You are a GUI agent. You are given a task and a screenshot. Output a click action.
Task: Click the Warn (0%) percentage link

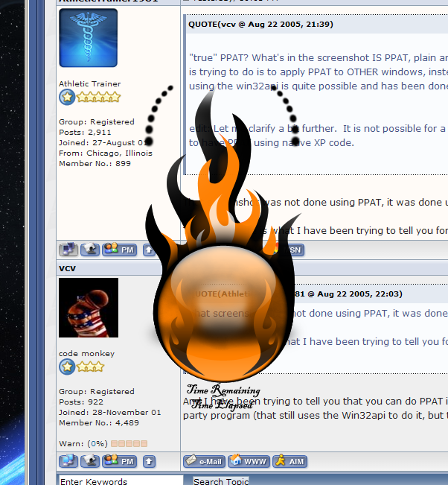pos(97,443)
